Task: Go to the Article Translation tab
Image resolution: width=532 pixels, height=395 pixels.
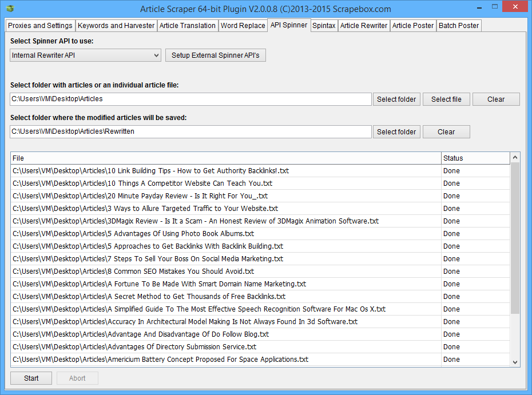Action: click(188, 26)
